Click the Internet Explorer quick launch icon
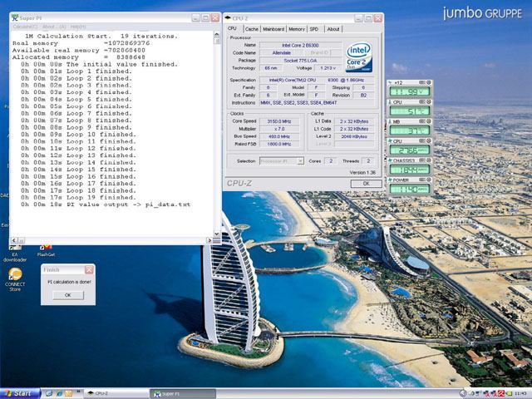The image size is (532, 399). click(59, 393)
